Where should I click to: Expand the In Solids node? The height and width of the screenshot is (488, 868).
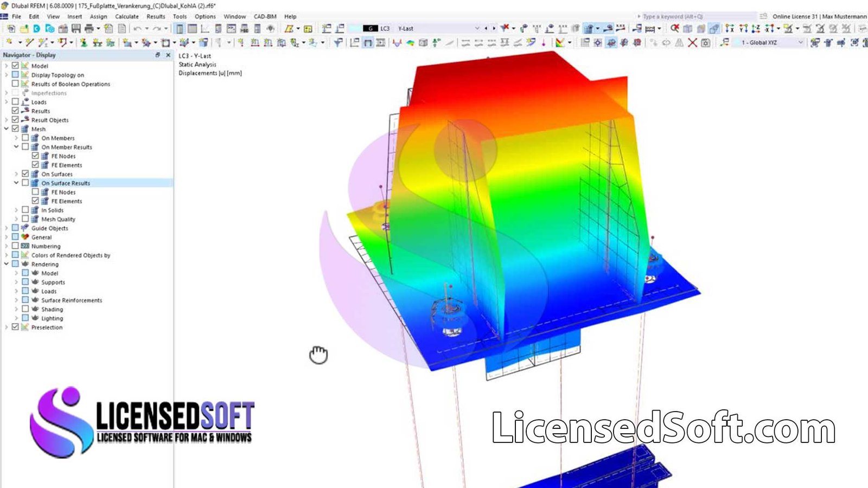coord(16,210)
